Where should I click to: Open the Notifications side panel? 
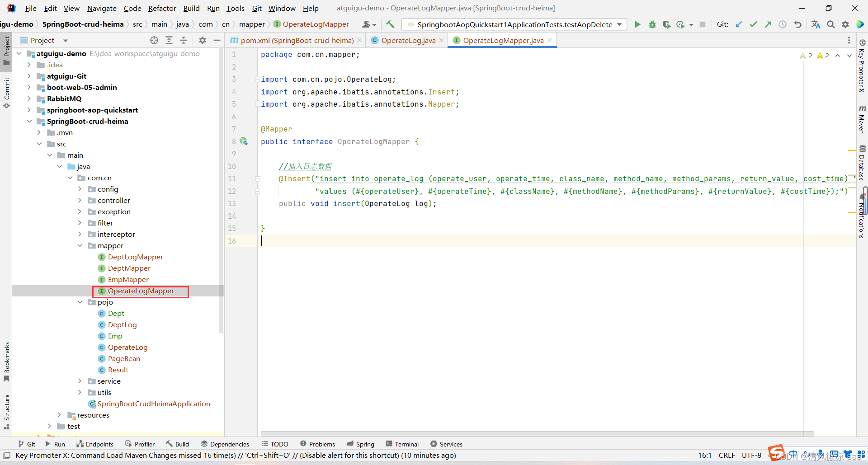(x=862, y=216)
